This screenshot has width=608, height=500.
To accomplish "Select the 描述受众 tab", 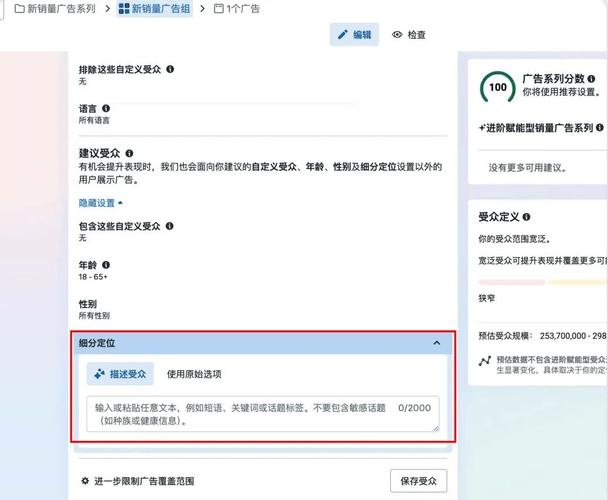I will pos(120,374).
